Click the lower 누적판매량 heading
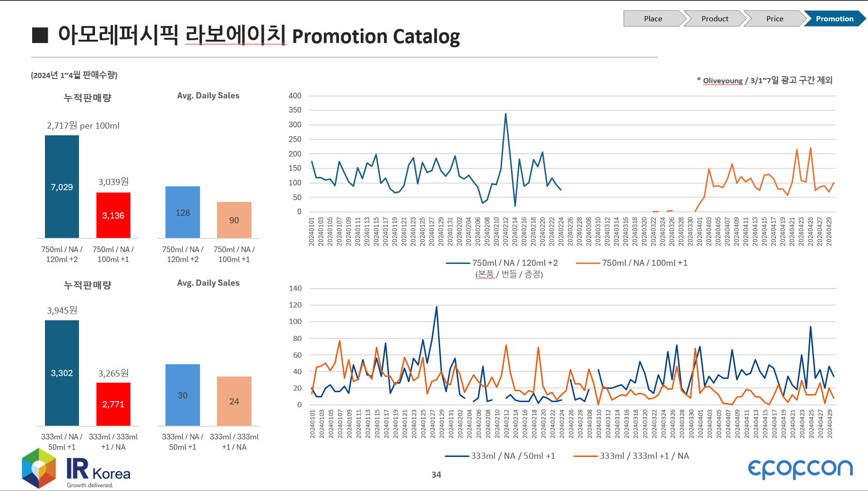This screenshot has width=868, height=491. point(87,285)
